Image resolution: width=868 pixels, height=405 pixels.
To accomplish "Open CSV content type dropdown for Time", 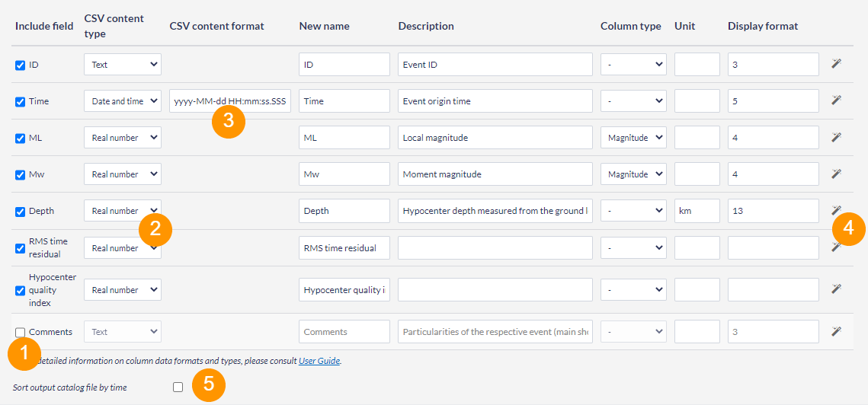I will [122, 100].
